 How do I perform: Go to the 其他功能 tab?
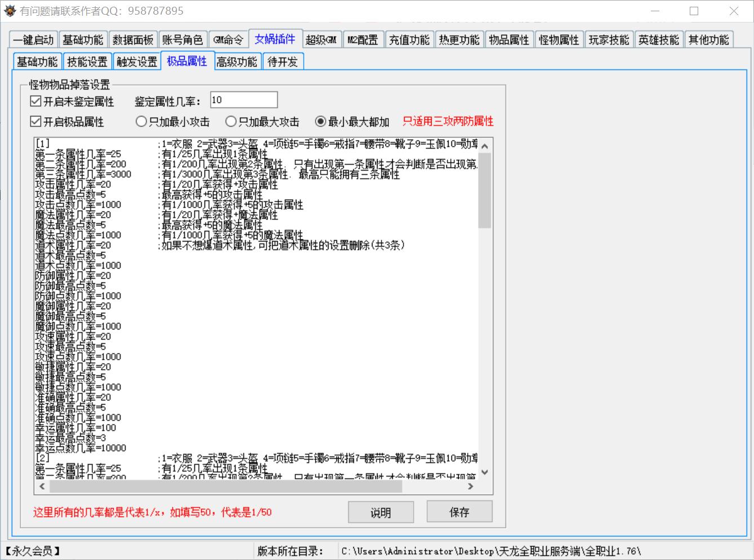click(x=709, y=39)
